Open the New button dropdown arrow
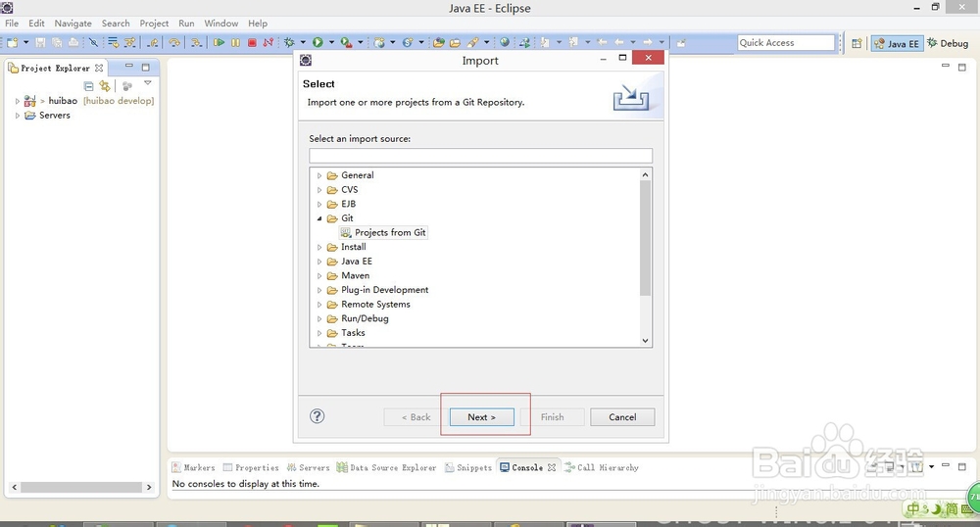 click(25, 42)
